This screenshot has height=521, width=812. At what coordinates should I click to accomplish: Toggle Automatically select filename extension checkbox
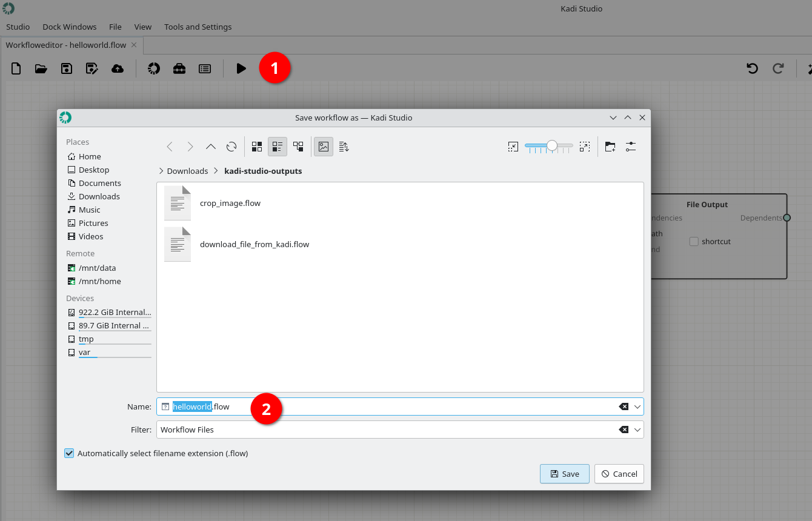pos(69,453)
